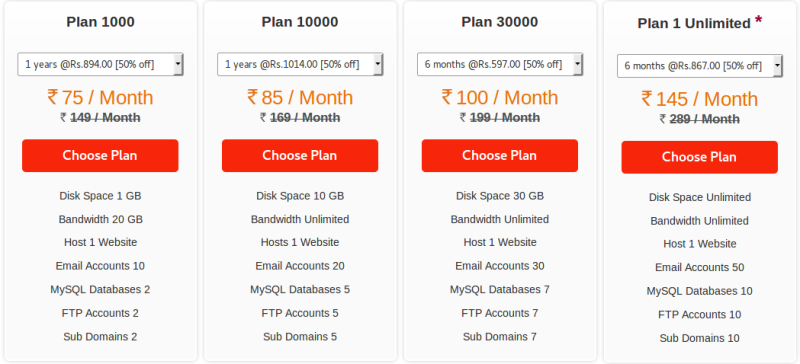Click the 100 / Month orange price
This screenshot has width=800, height=364.
pos(507,97)
